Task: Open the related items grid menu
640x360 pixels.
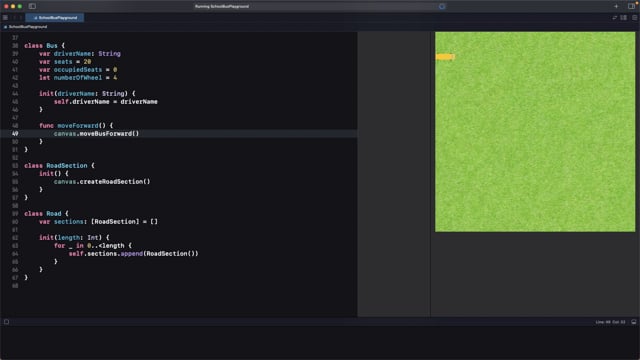Action: (x=5, y=18)
